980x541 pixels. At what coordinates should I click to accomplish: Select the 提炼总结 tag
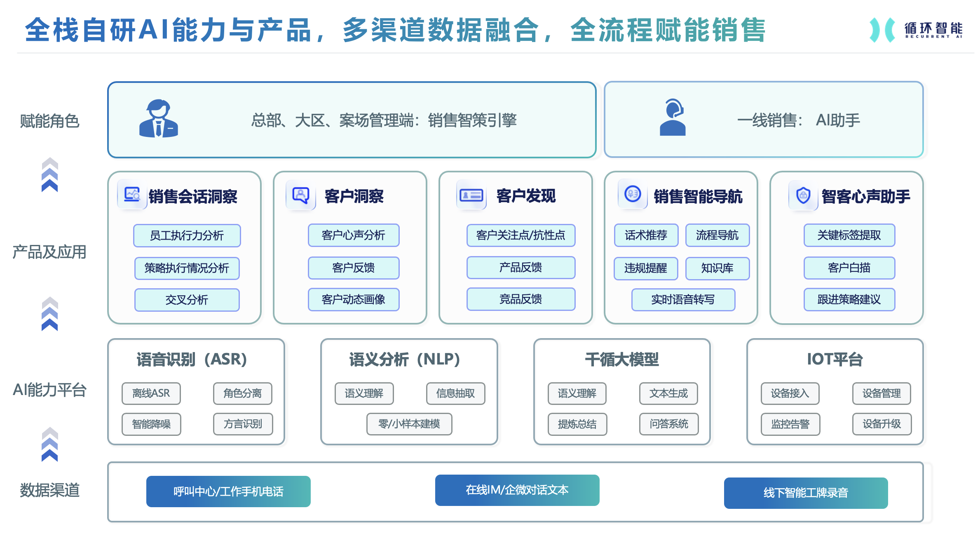577,424
